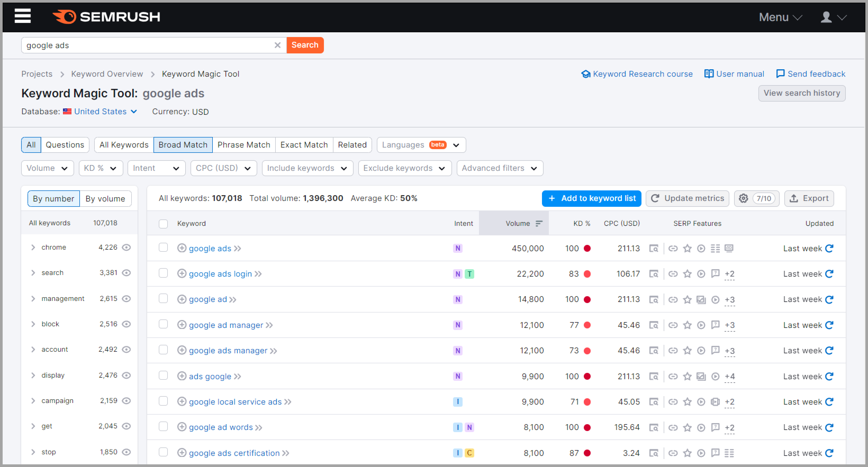
Task: Click the column settings gear icon
Action: (744, 198)
